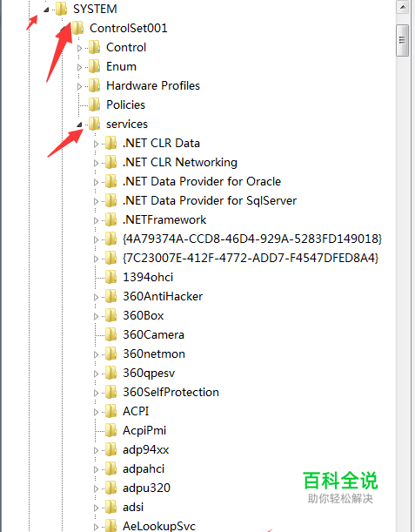
Task: Click the Enum folder icon
Action: coord(94,66)
